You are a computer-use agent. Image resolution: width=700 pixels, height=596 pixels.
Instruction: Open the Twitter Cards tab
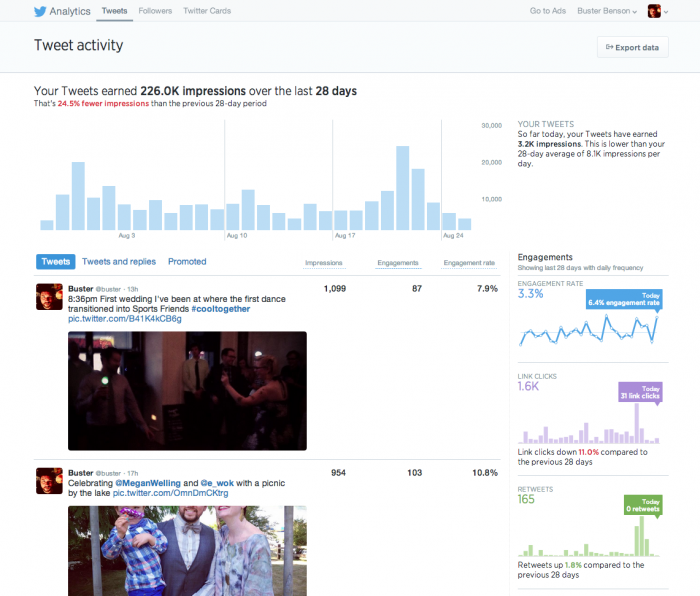(x=207, y=11)
